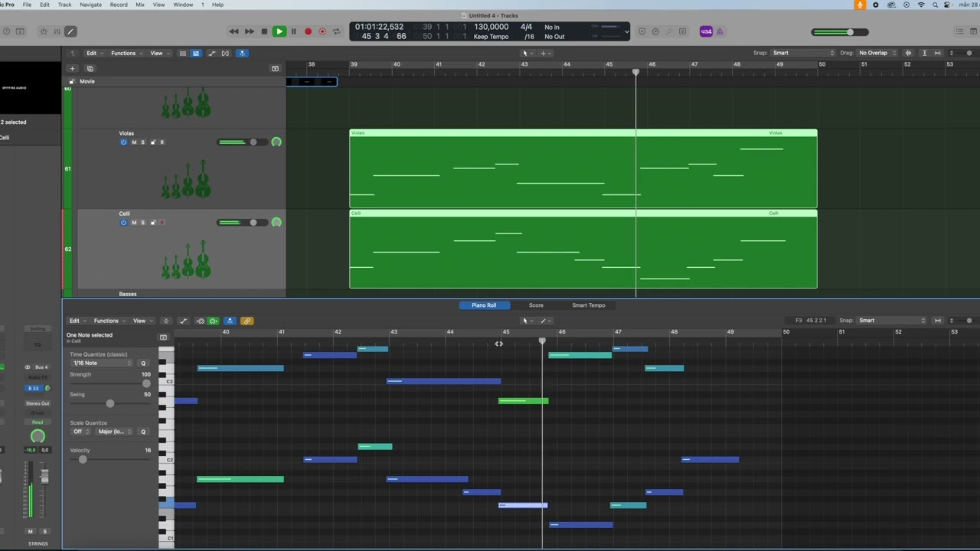The image size is (980, 551).
Task: Click the Waveform Zoom button
Action: [x=909, y=53]
